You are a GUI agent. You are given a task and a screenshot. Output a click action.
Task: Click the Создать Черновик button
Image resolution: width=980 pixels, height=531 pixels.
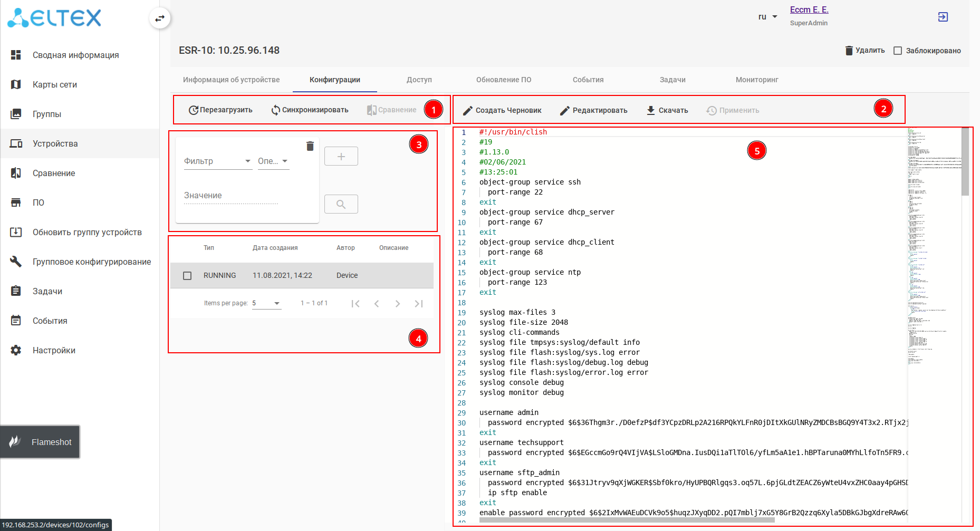(x=502, y=110)
